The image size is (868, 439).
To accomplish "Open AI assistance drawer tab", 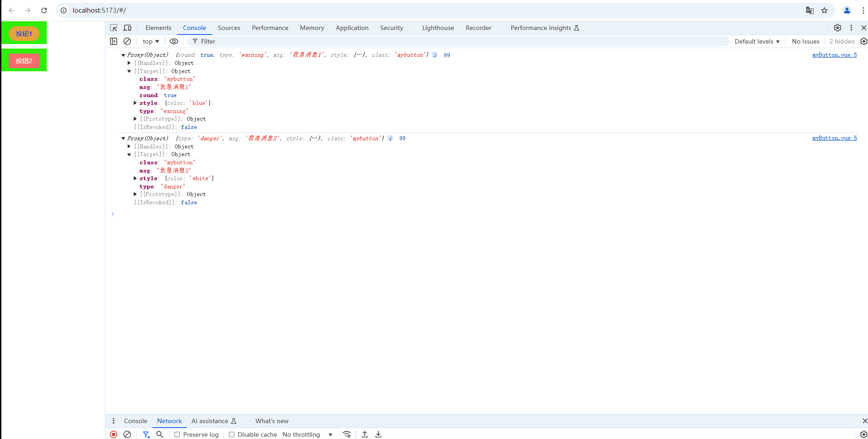I will point(214,421).
